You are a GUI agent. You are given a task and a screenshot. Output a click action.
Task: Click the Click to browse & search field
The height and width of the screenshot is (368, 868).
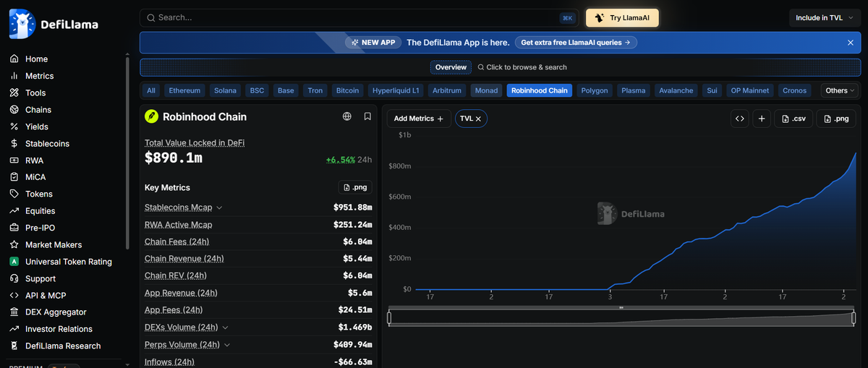click(x=522, y=67)
